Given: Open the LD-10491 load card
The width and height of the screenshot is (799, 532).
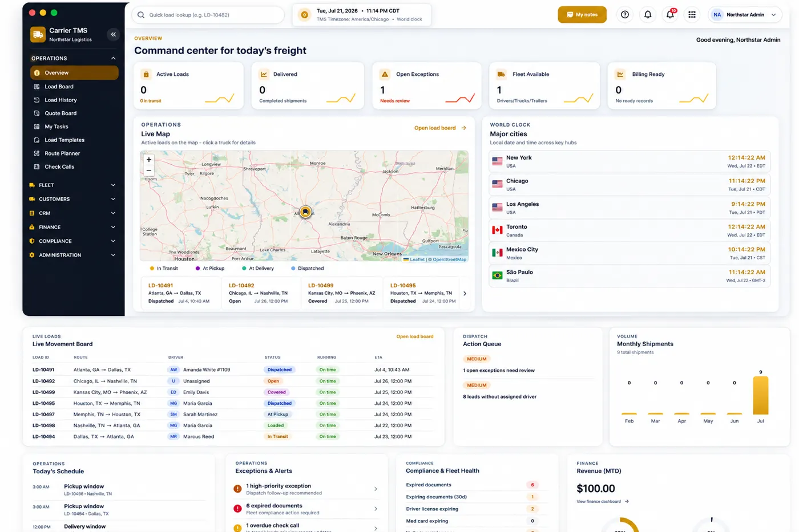Looking at the screenshot, I should pos(180,293).
